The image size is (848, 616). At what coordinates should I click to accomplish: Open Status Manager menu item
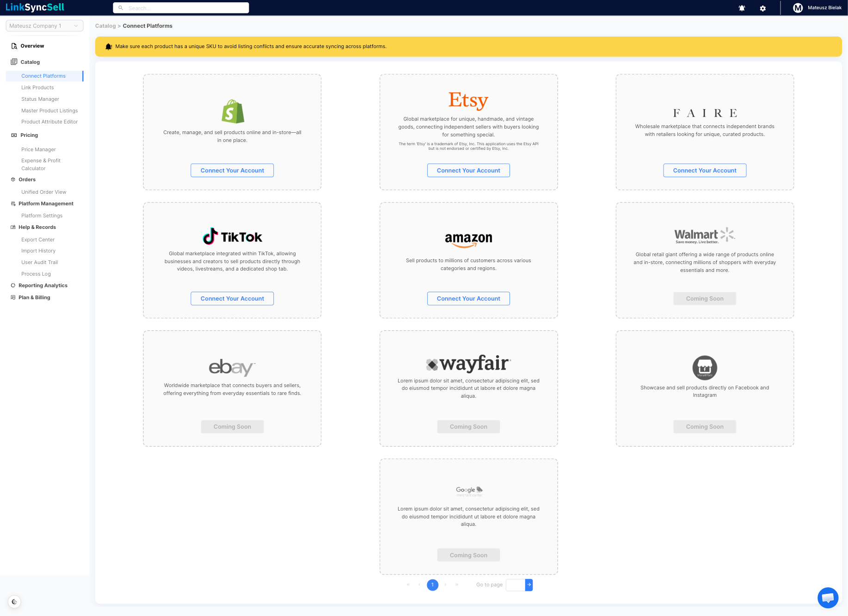(40, 99)
